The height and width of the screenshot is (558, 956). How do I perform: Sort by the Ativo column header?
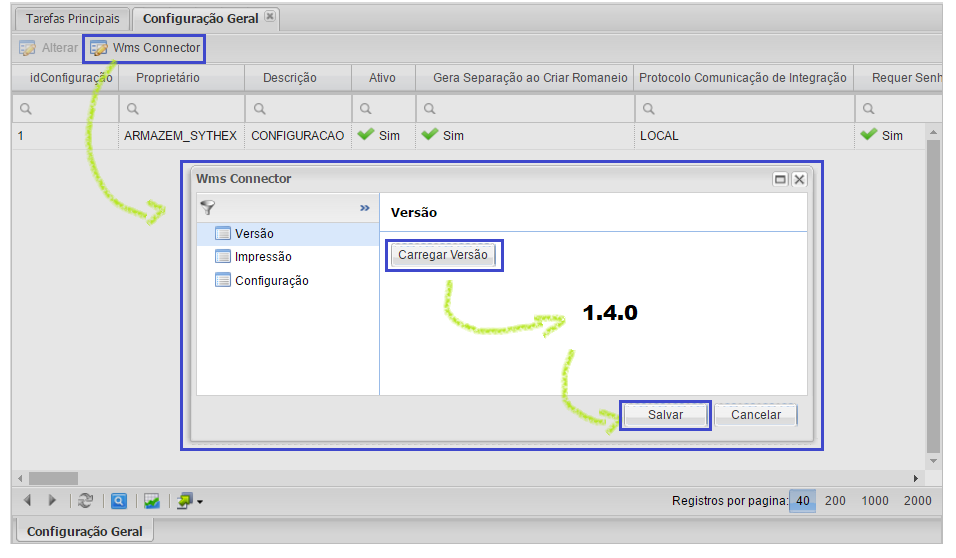[x=383, y=78]
